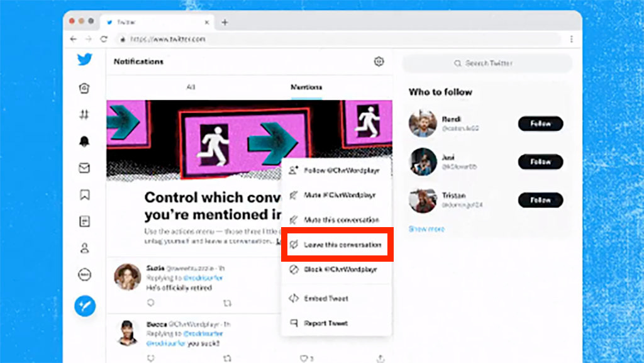Reply to Suzie's tweet
Screen dimensions: 644x363
click(x=151, y=303)
